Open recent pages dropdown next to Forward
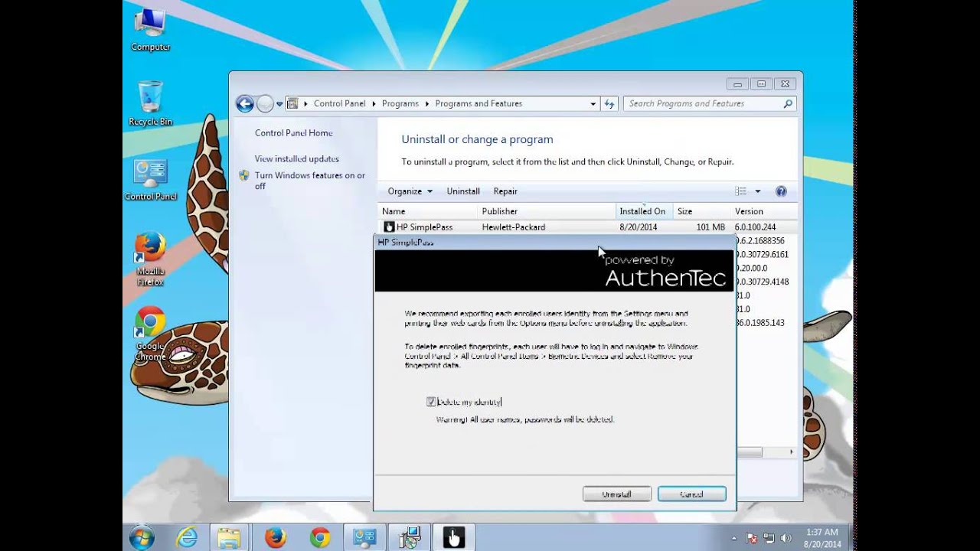The image size is (980, 551). (279, 103)
